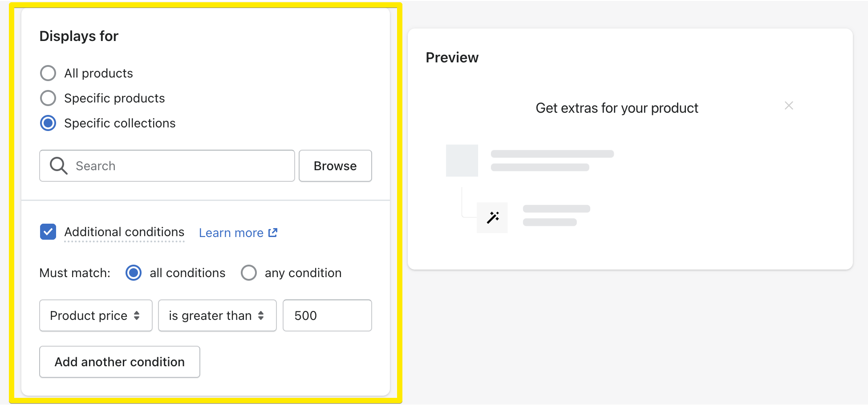
Task: Click the price value field showing 500
Action: [327, 315]
